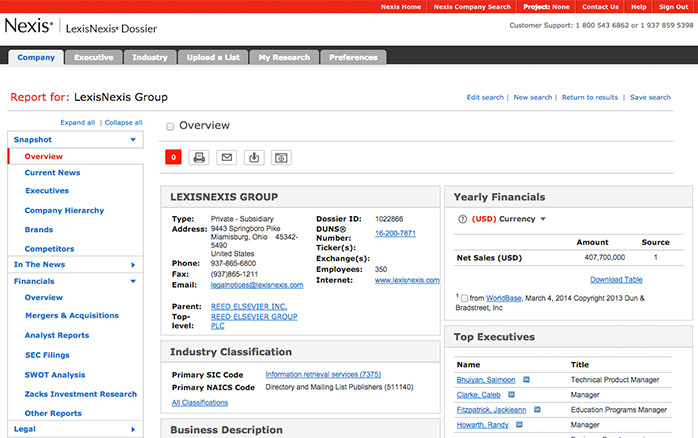Open the profile icon next to Bhuiyan, Saimoon

coord(526,380)
